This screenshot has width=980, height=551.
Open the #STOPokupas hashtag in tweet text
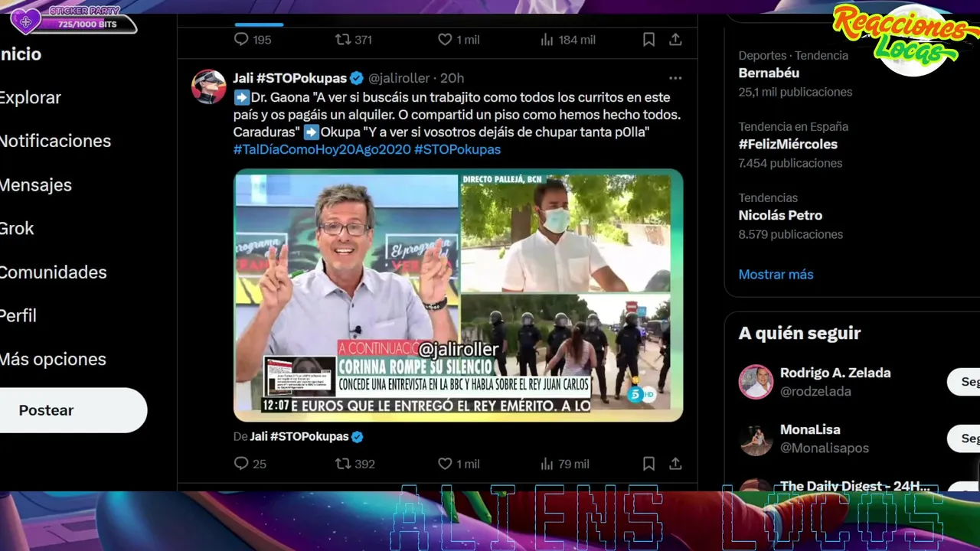[x=457, y=150]
